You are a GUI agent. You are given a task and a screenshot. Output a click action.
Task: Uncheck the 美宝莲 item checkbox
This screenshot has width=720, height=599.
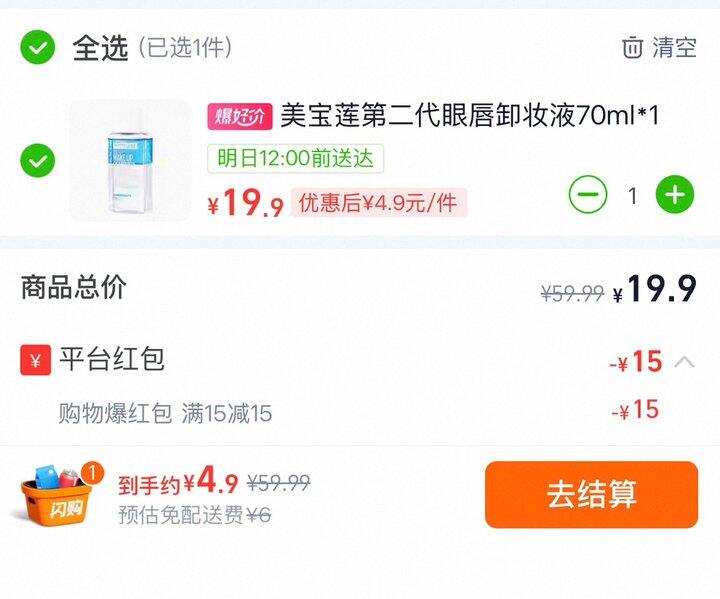(x=38, y=160)
